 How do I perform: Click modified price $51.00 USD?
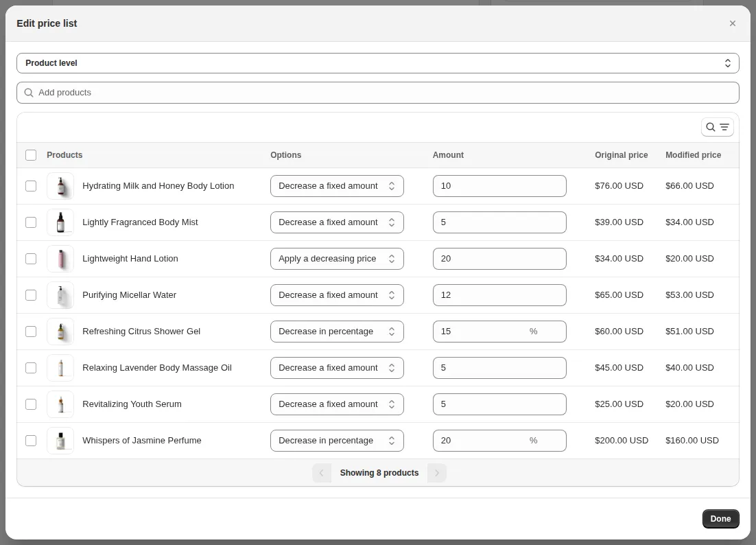tap(689, 332)
